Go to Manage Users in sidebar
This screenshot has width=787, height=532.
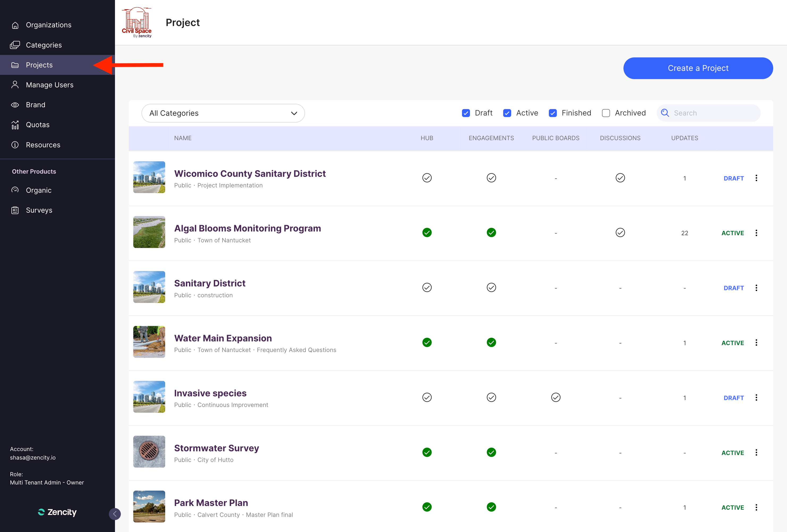pyautogui.click(x=49, y=85)
